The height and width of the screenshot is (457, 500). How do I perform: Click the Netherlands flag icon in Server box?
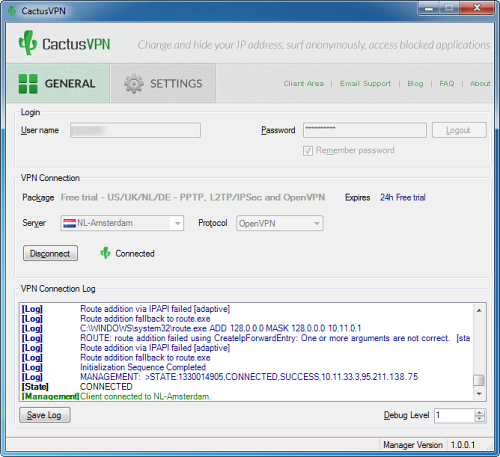coord(69,223)
